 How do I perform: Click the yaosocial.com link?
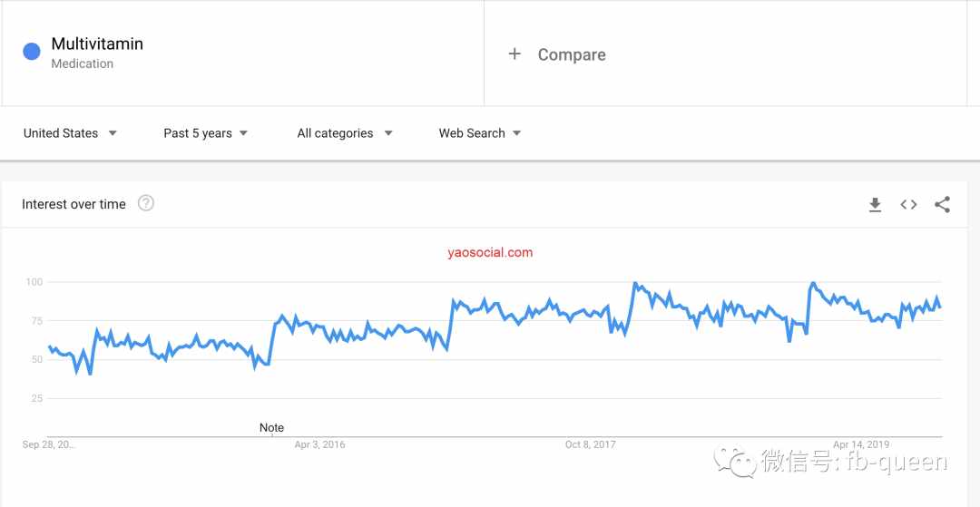point(490,252)
